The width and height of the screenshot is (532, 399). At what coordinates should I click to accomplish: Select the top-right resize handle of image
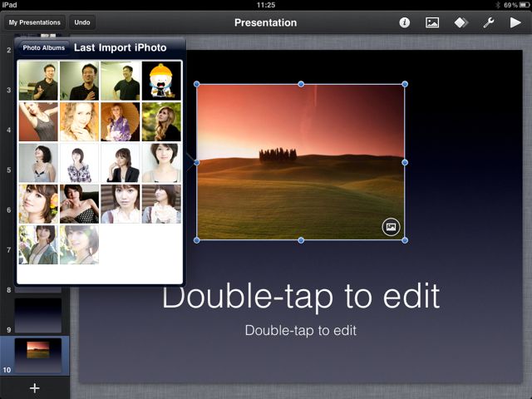[405, 84]
